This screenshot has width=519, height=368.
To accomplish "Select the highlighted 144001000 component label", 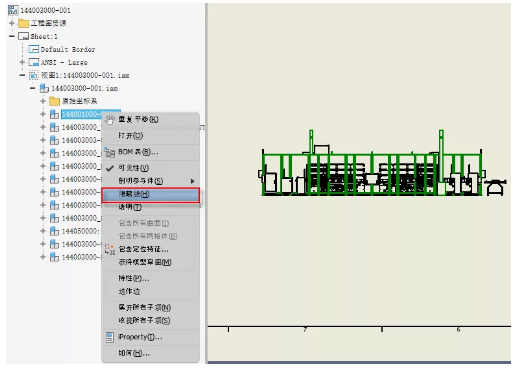I will (81, 114).
